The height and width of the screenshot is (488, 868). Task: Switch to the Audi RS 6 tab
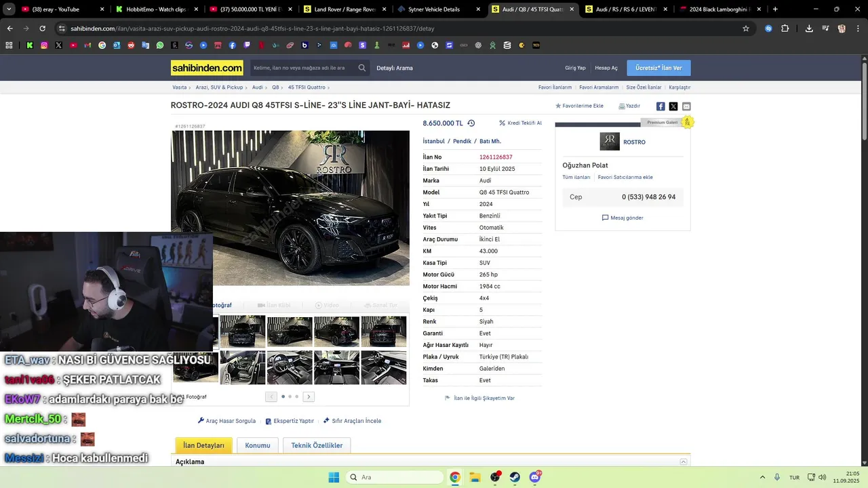point(625,9)
